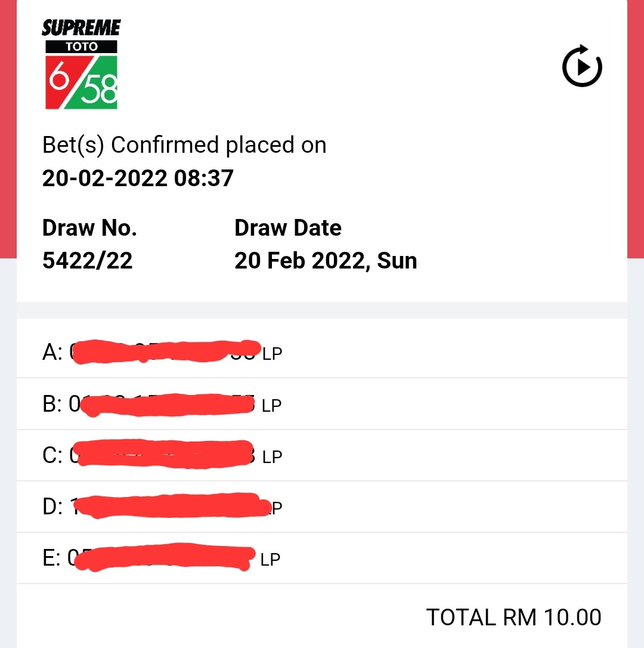This screenshot has width=644, height=648.
Task: Click the bet placed timestamp 20-02-2022 08:37
Action: tap(138, 178)
